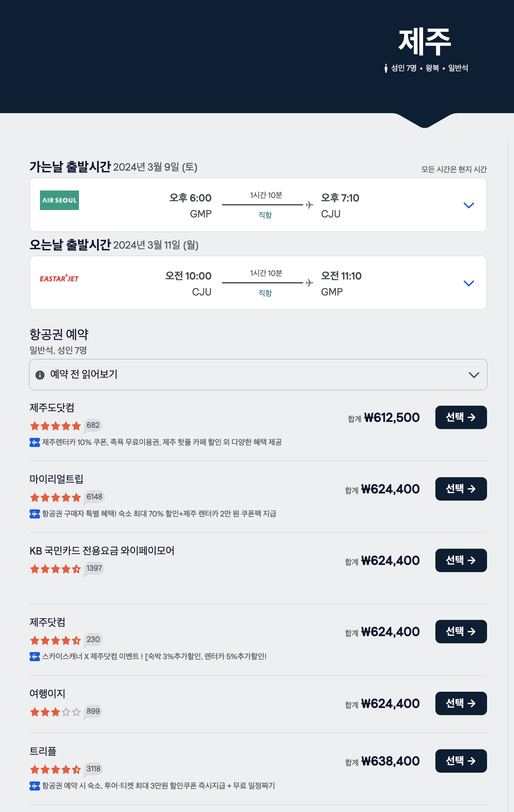Click the promo plane icon under 트리플
The width and height of the screenshot is (514, 812).
35,786
